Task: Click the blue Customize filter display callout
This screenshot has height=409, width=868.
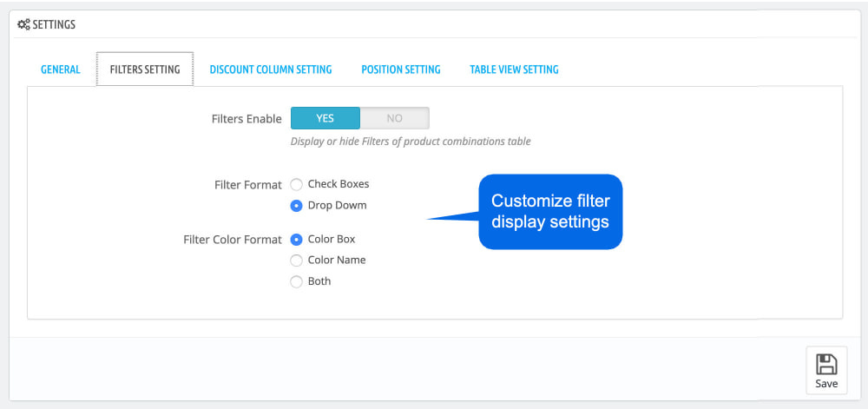Action: 550,212
